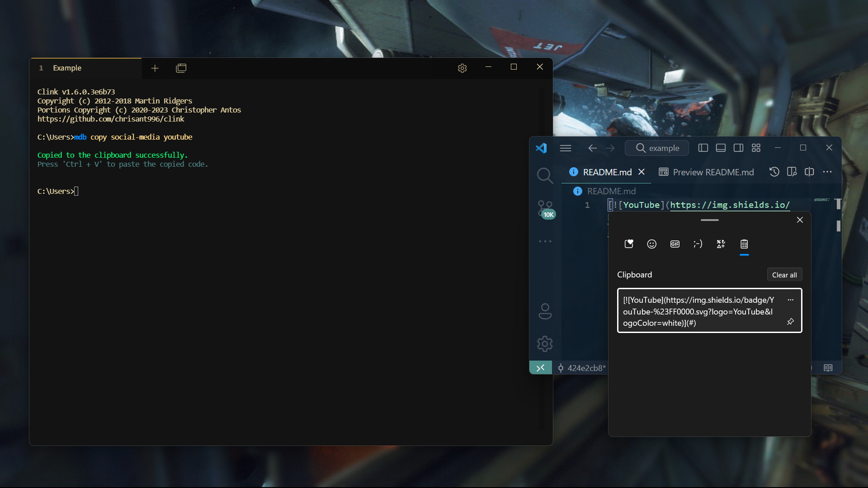Click the example search command box
This screenshot has width=868, height=488.
pos(657,148)
